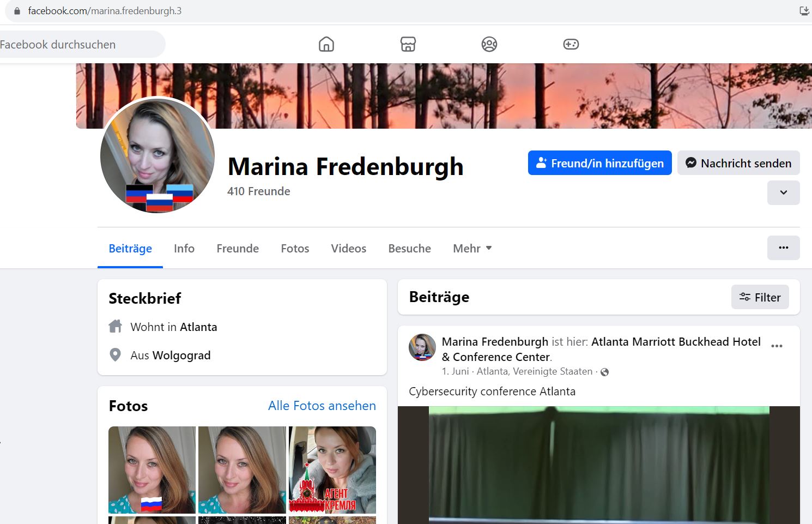Click the 410 Freunde link
The width and height of the screenshot is (812, 524).
(259, 191)
